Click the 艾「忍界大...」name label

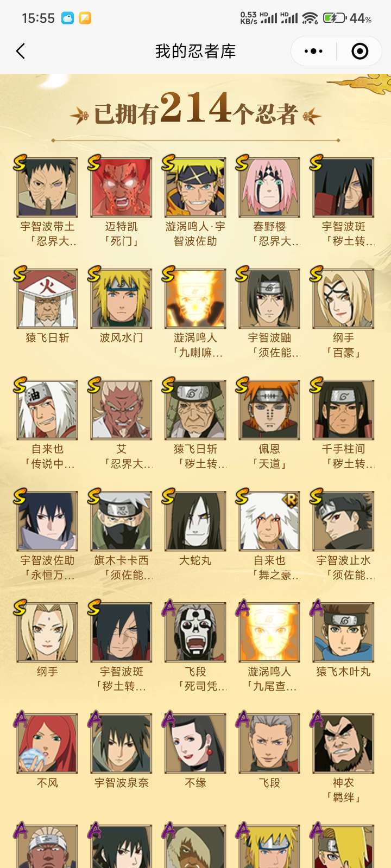click(x=121, y=456)
